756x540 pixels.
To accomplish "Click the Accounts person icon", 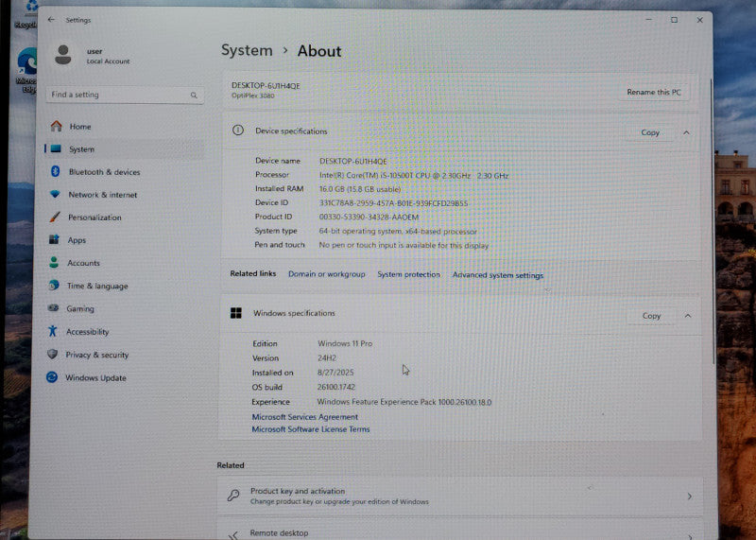I will (x=54, y=262).
